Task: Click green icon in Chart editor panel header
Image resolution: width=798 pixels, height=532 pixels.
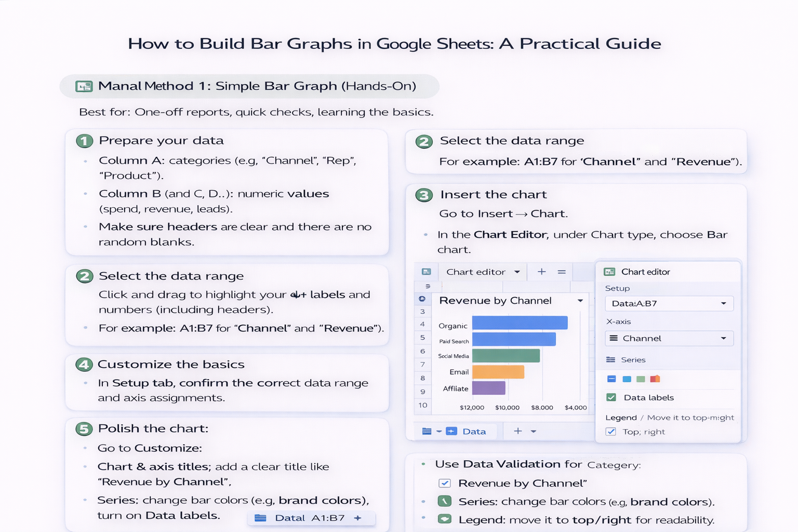Action: coord(609,272)
